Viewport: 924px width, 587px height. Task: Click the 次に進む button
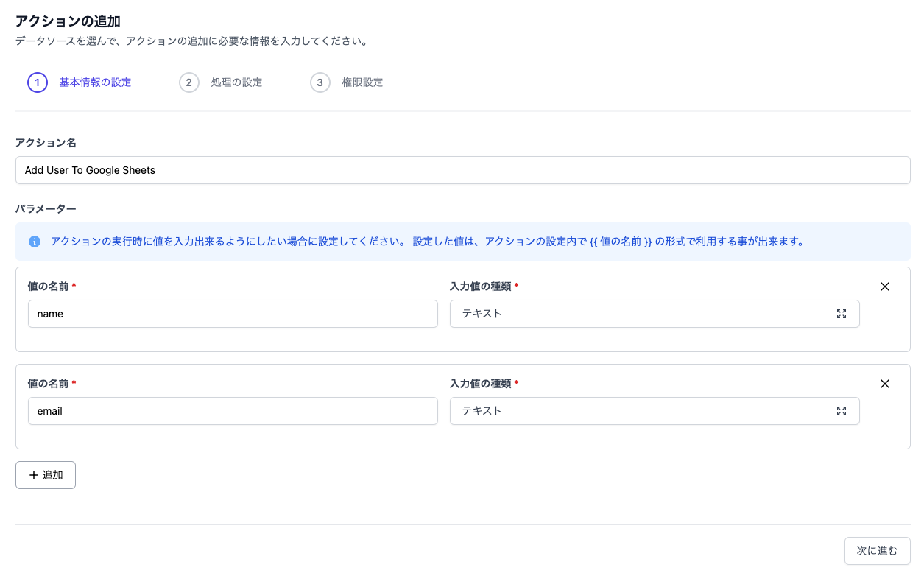click(x=877, y=551)
